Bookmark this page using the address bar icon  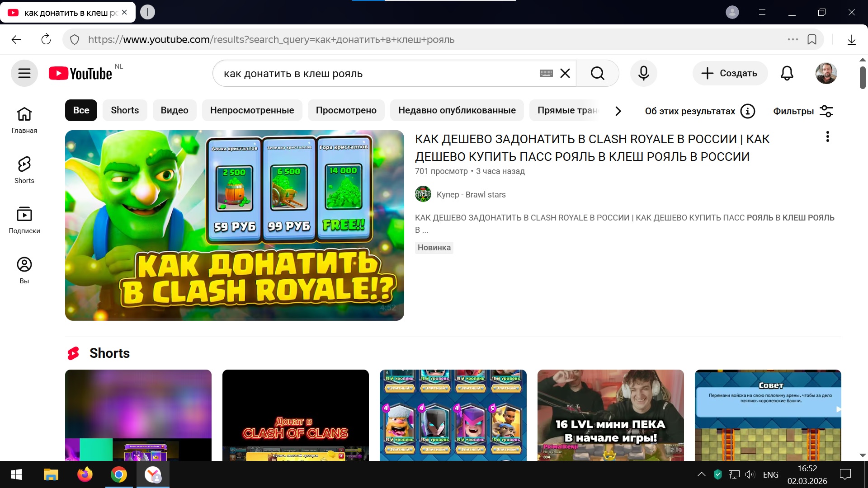(x=812, y=40)
